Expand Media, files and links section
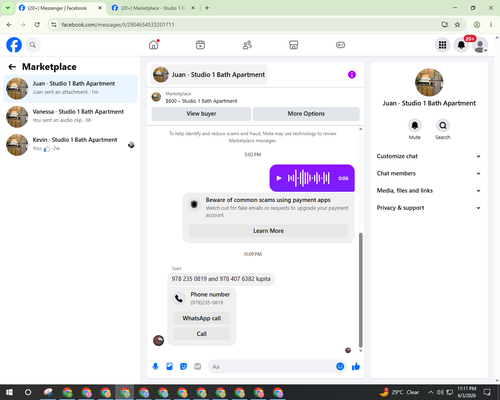Image resolution: width=500 pixels, height=400 pixels. (x=429, y=191)
